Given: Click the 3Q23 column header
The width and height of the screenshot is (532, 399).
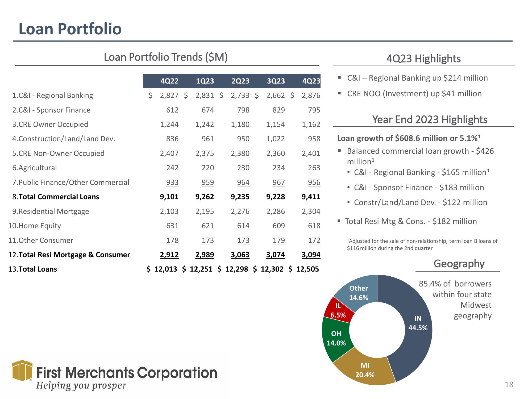Looking at the screenshot, I should point(276,81).
